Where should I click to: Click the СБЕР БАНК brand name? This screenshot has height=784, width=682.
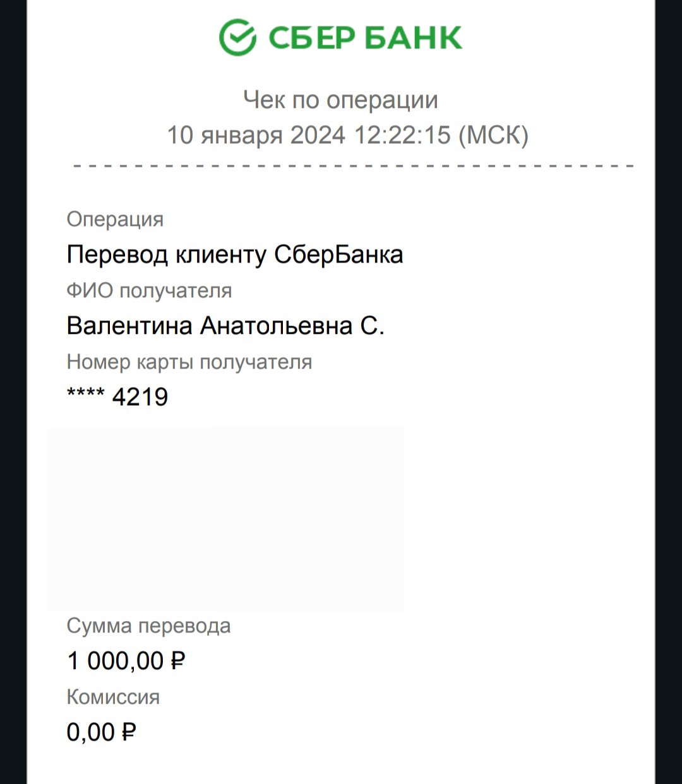[366, 38]
